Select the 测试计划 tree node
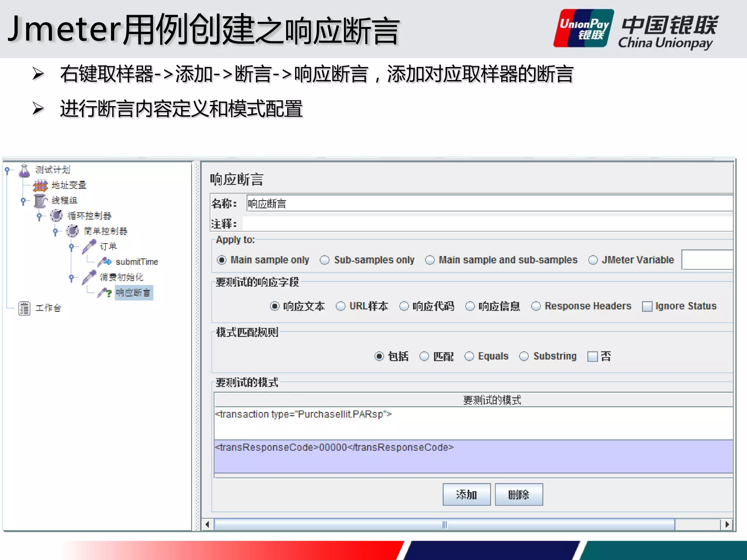The image size is (747, 560). coord(53,170)
